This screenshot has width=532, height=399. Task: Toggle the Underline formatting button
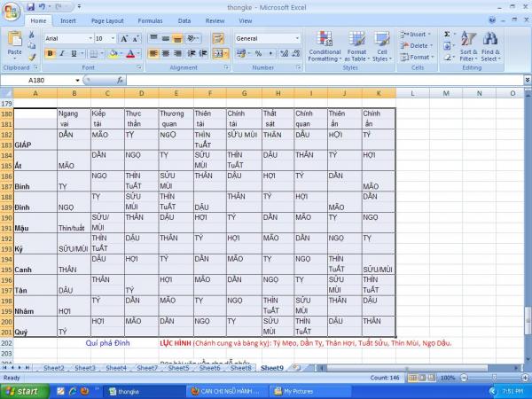tap(74, 53)
